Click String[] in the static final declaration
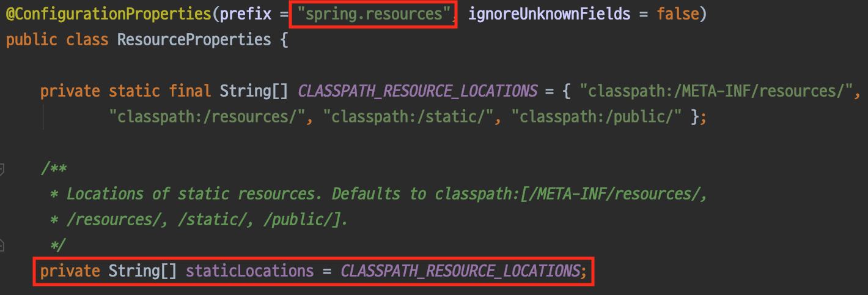The width and height of the screenshot is (868, 295). (x=254, y=91)
